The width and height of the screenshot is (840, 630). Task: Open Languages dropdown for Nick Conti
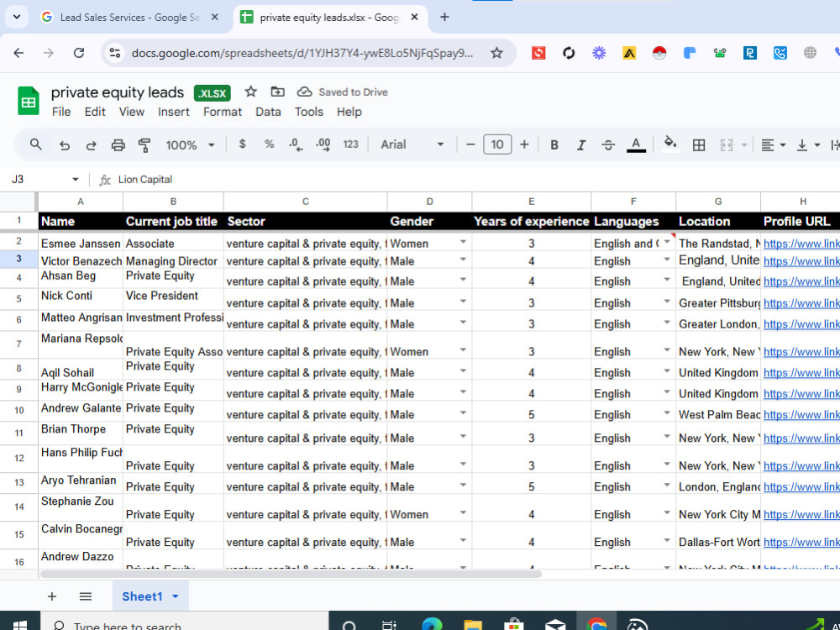[667, 302]
